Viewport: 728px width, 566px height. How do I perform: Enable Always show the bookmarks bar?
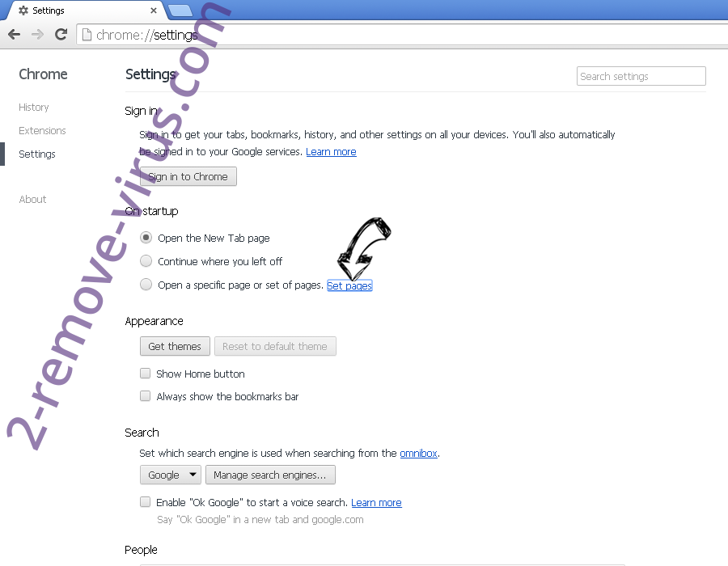[x=146, y=396]
